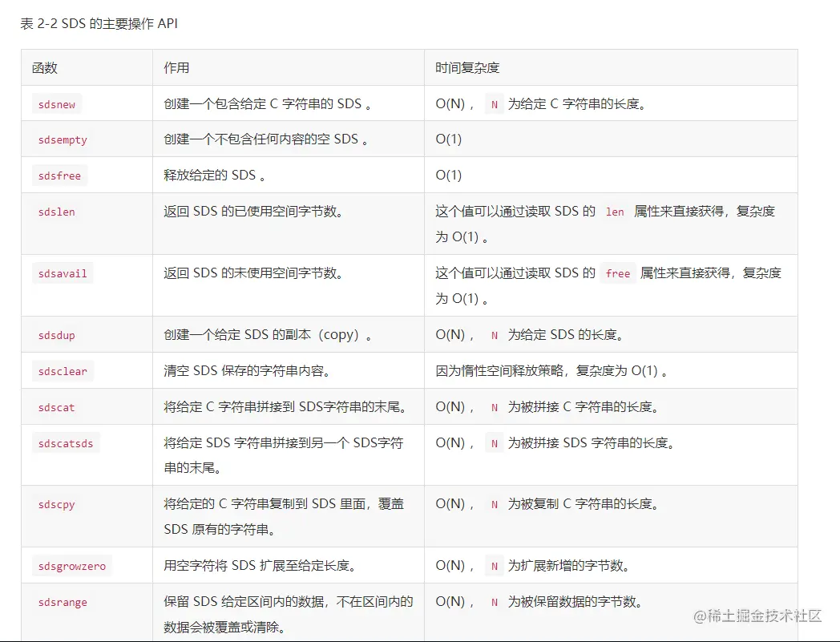The image size is (840, 642).
Task: Select the sdscpy function name
Action: (x=57, y=505)
